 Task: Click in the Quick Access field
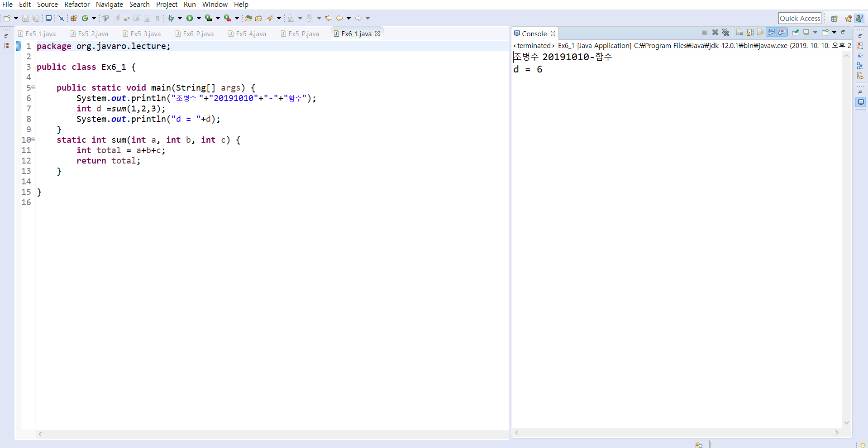(x=800, y=18)
